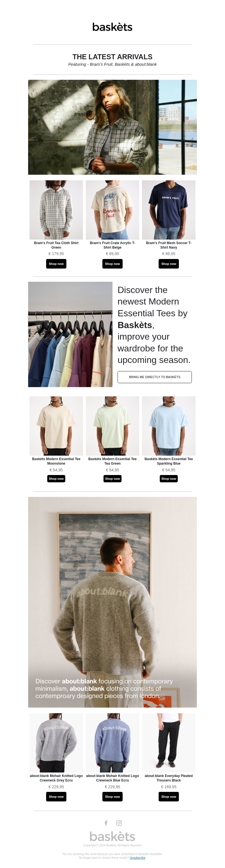Select the Tea Green tee product photo

[112, 426]
